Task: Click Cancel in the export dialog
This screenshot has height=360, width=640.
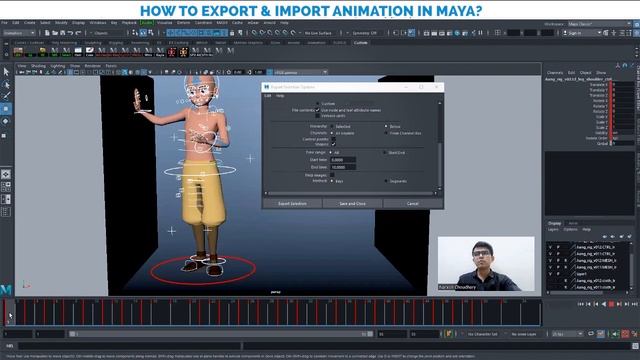Action: (x=413, y=203)
